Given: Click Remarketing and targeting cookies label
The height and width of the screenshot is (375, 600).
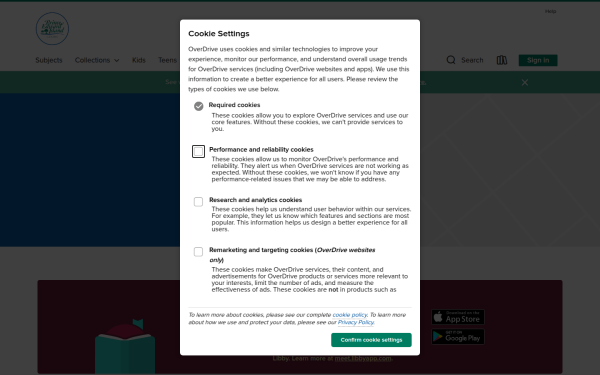Looking at the screenshot, I should point(292,255).
